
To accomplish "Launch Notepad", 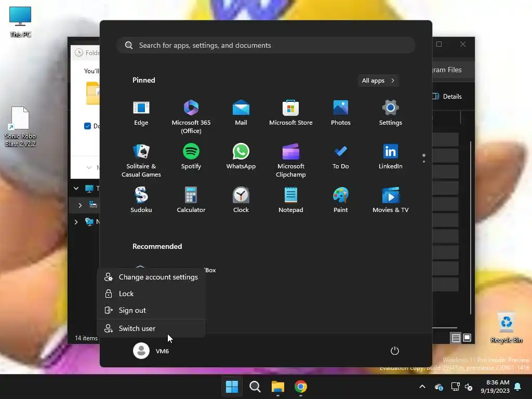I will coord(291,201).
